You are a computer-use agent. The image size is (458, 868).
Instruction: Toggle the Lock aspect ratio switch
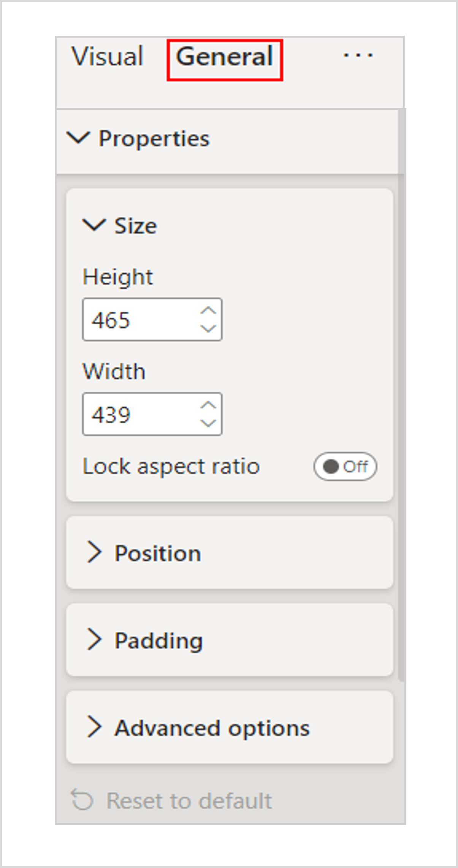[x=345, y=466]
